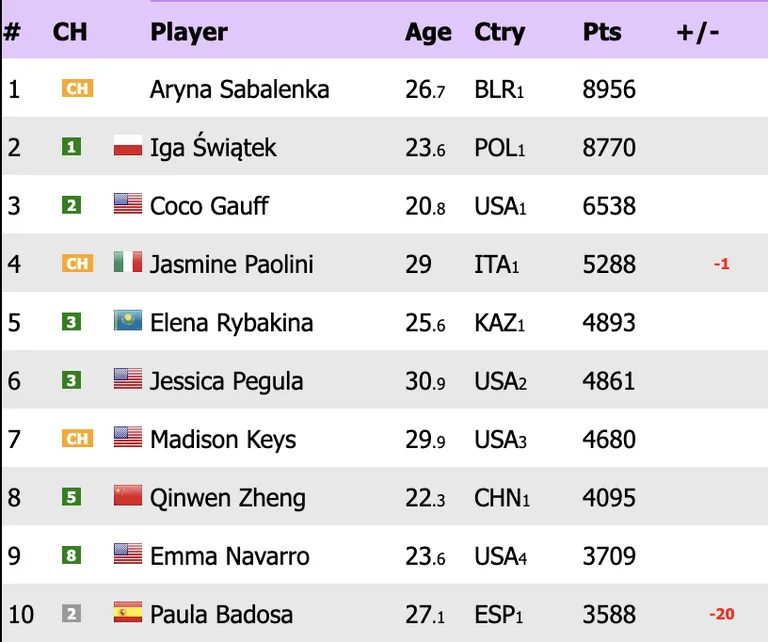Click the Poland flag icon beside Iga Świątek
768x642 pixels.
click(128, 145)
